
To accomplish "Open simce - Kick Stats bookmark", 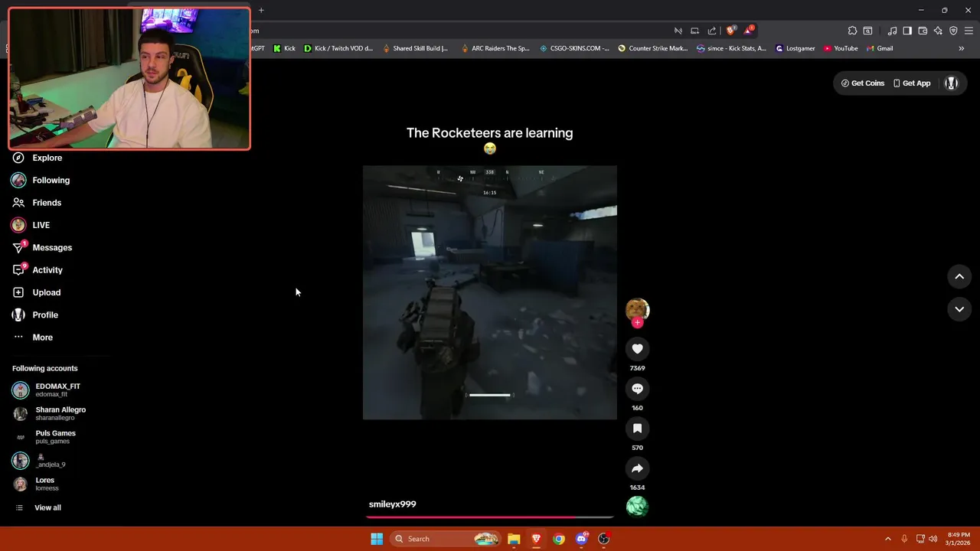I will [x=731, y=48].
